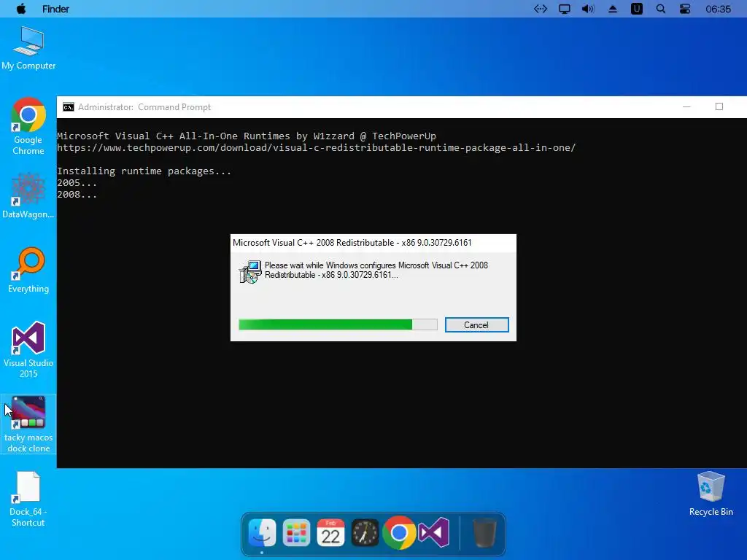The height and width of the screenshot is (560, 747).
Task: Click the Finder menu in the menu bar
Action: (55, 9)
